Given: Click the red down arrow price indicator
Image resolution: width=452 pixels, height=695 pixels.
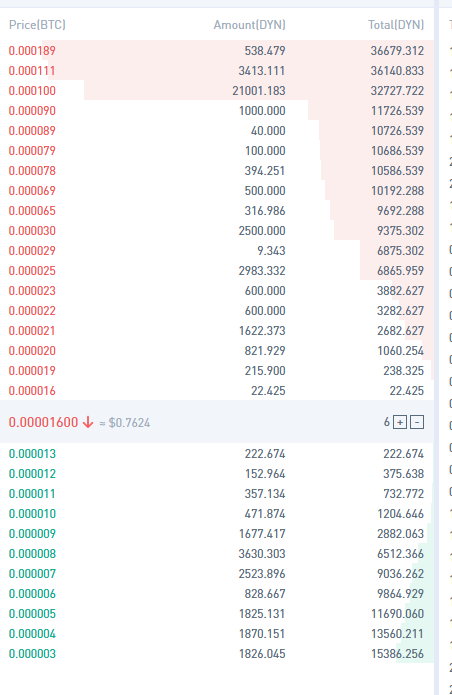Looking at the screenshot, I should tap(88, 422).
